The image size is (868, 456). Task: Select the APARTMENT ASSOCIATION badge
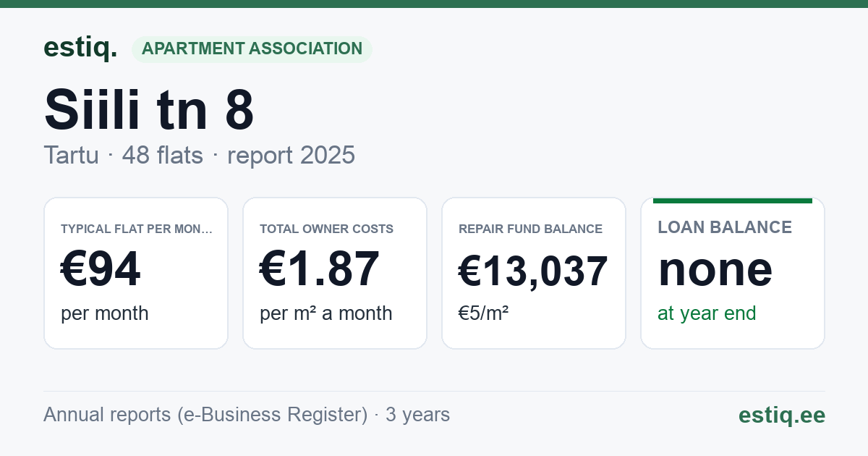pos(252,49)
